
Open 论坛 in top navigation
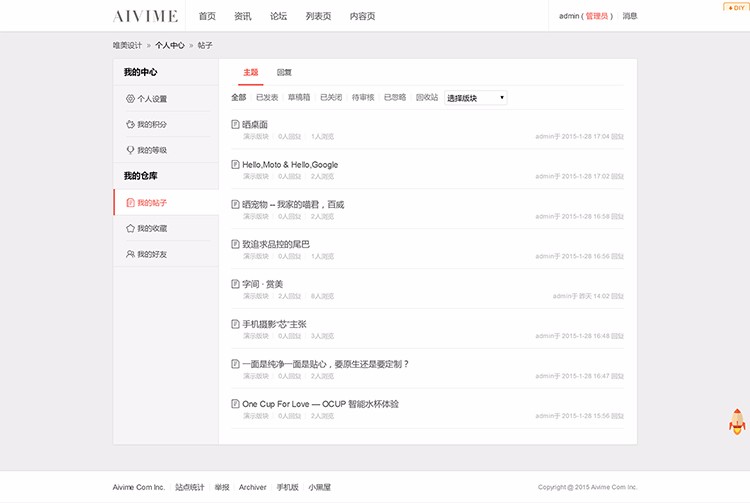pyautogui.click(x=278, y=16)
